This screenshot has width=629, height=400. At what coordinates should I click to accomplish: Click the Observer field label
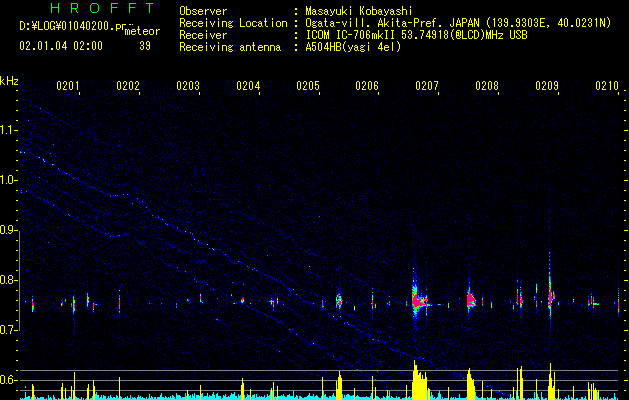203,11
